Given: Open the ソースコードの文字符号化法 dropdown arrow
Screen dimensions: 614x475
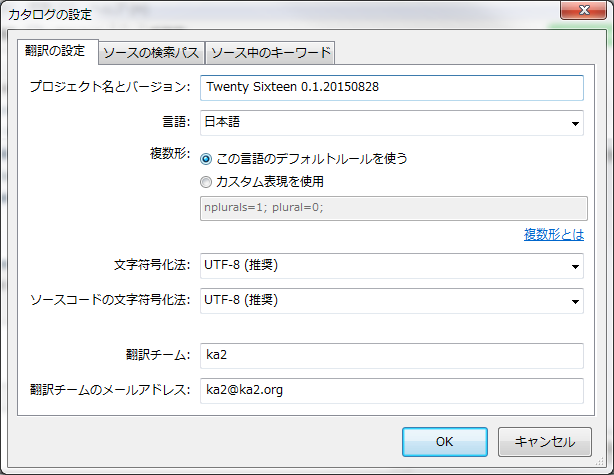Looking at the screenshot, I should coord(575,300).
